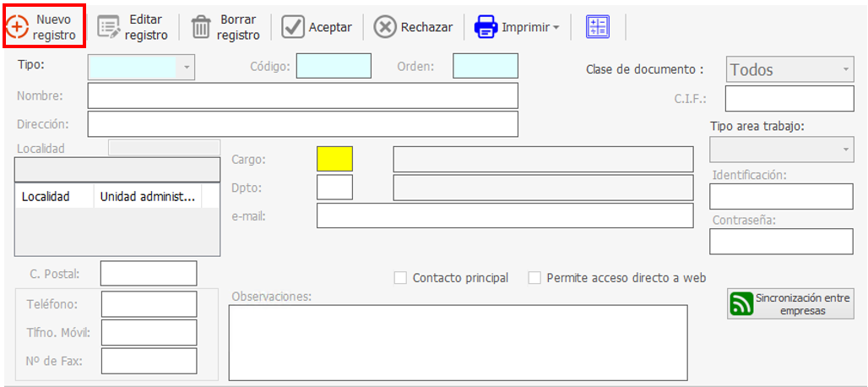
Task: Click Unidad administ... column header
Action: click(148, 197)
